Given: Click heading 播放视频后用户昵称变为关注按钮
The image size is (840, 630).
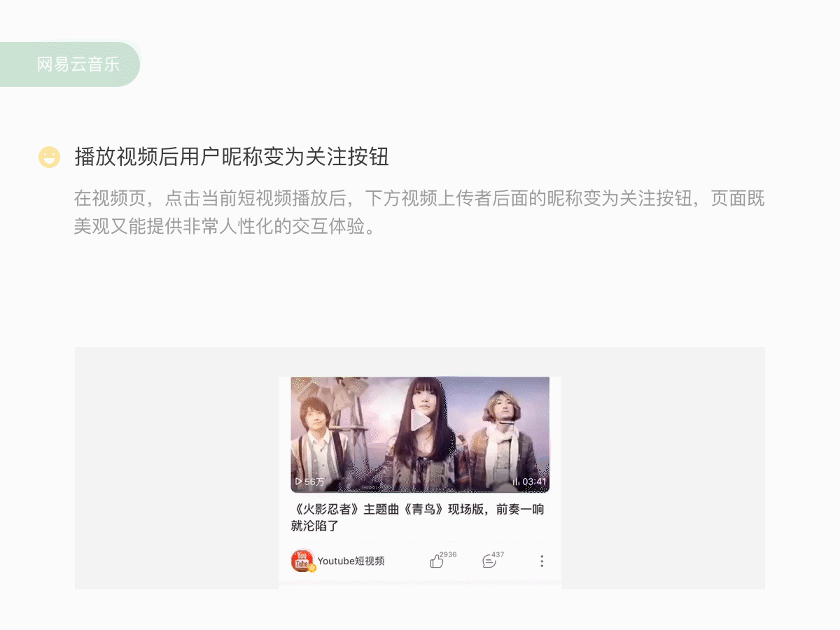Looking at the screenshot, I should pyautogui.click(x=232, y=157).
